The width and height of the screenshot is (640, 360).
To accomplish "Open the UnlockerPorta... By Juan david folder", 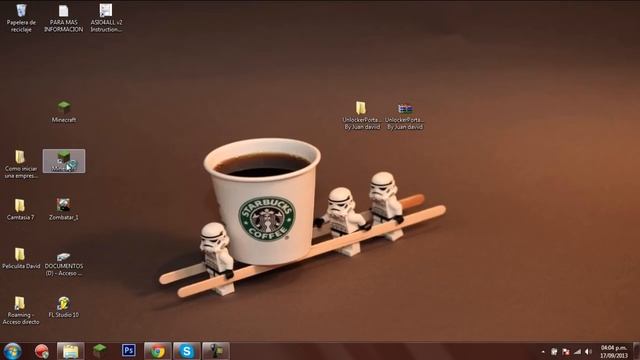I will click(x=361, y=116).
